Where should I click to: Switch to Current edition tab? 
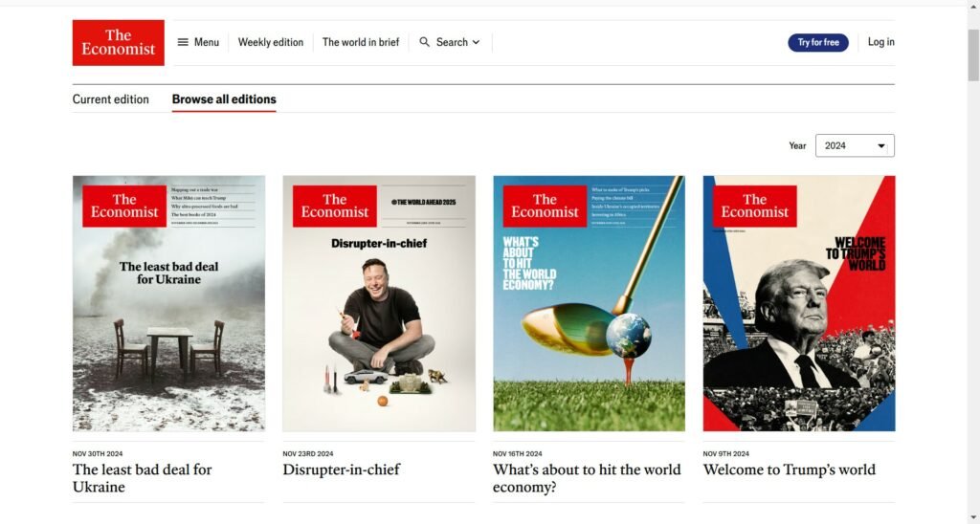111,99
